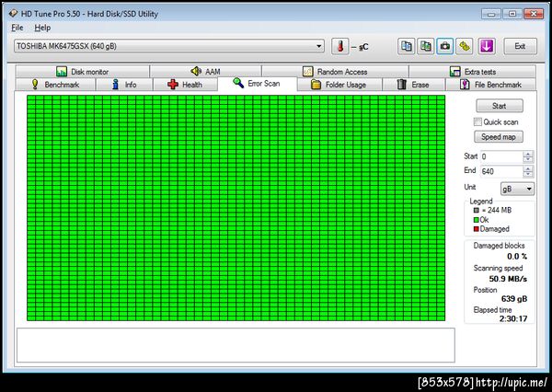The image size is (552, 392).
Task: Click the Start position input field
Action: click(501, 156)
